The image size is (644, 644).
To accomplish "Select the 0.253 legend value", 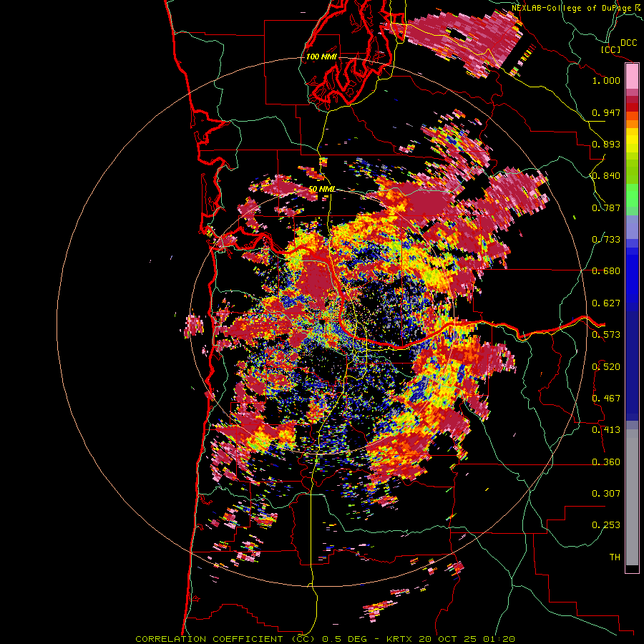I will pyautogui.click(x=606, y=525).
